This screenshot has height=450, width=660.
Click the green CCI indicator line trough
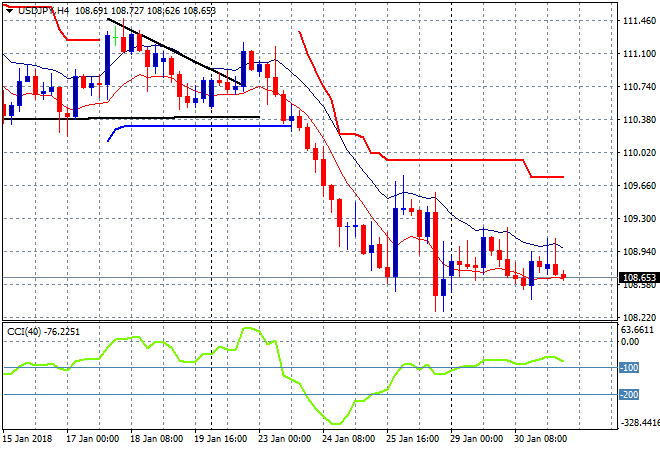(x=336, y=423)
